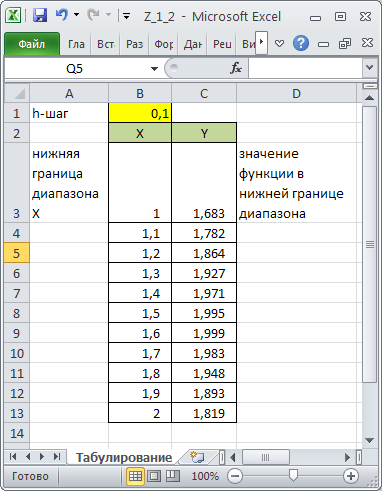Screen dimensions: 382x491
Task: Undo the last action
Action: (x=62, y=15)
